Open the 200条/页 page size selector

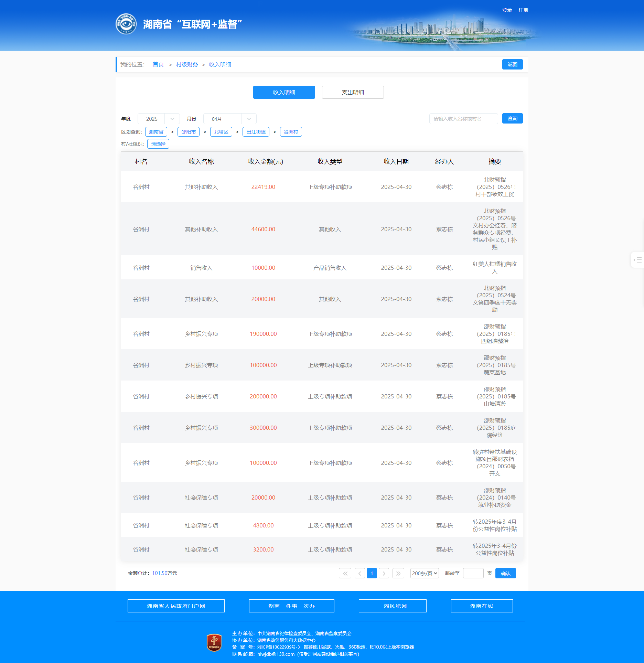[425, 573]
